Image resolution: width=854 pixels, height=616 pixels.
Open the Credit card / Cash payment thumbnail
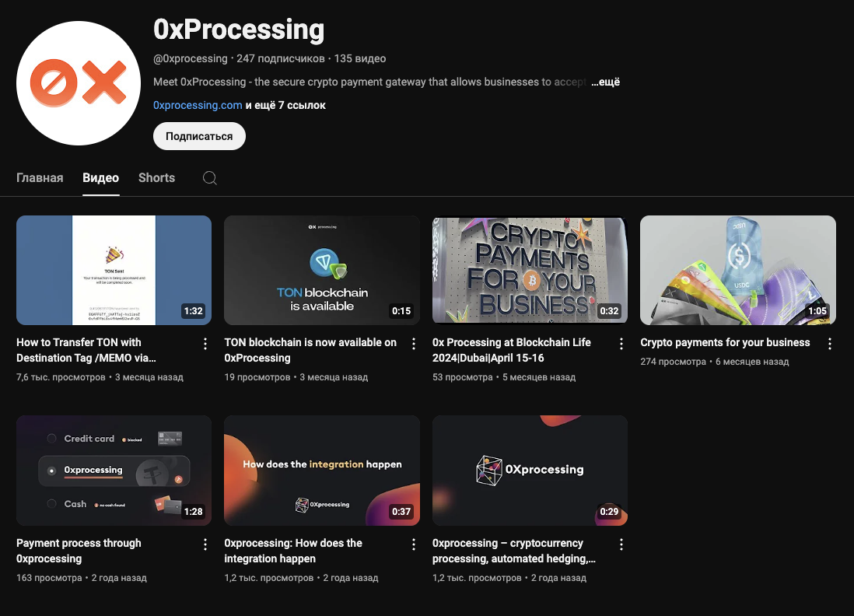[x=114, y=471]
